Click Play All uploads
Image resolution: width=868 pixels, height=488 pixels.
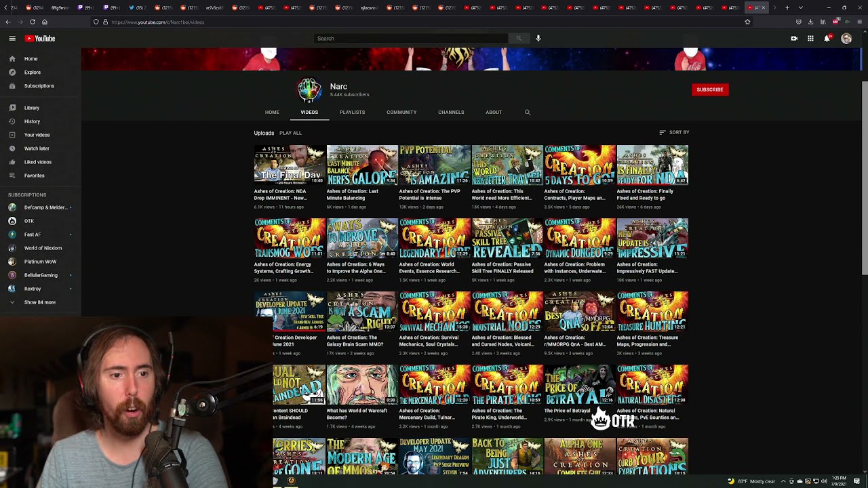click(290, 133)
